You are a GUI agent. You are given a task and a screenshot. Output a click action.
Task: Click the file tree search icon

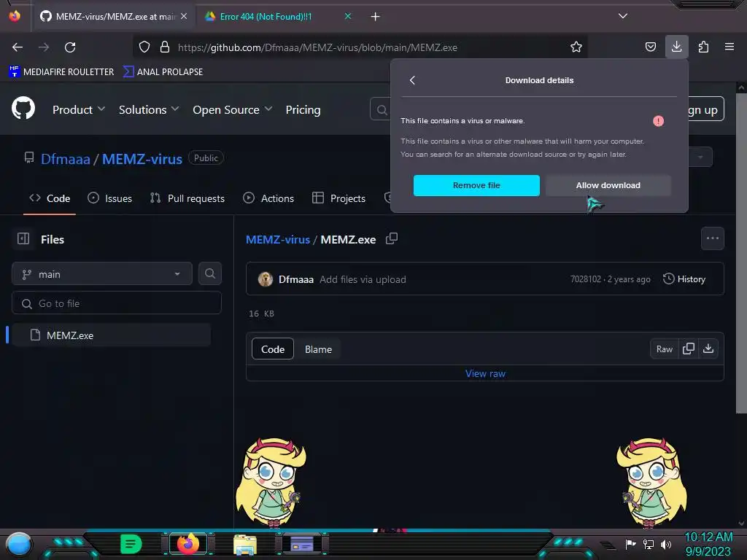(x=210, y=274)
